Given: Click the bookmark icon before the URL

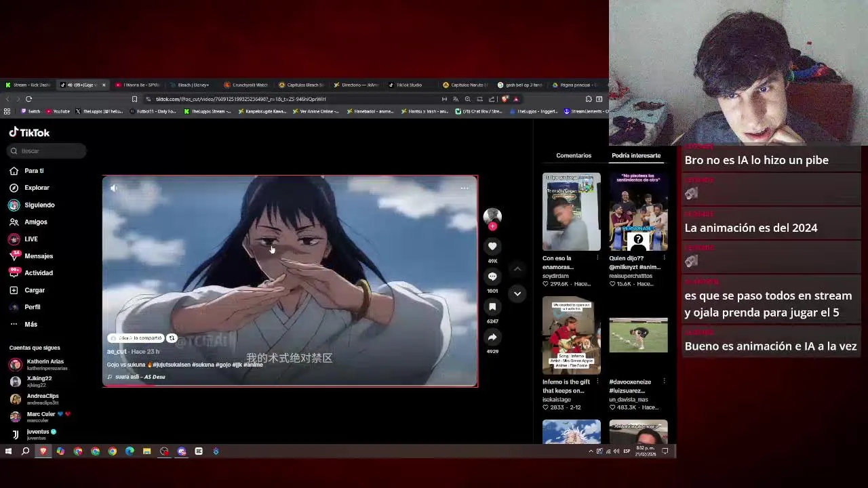Looking at the screenshot, I should (x=134, y=99).
